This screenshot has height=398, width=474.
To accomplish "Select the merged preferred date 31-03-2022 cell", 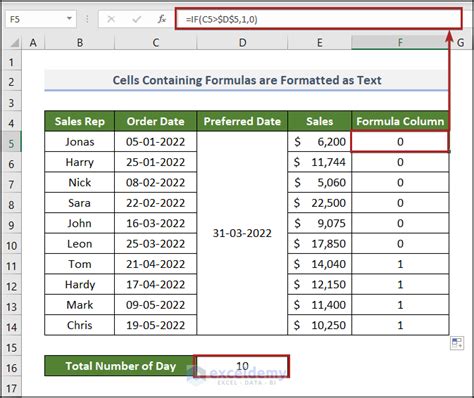I will point(242,233).
